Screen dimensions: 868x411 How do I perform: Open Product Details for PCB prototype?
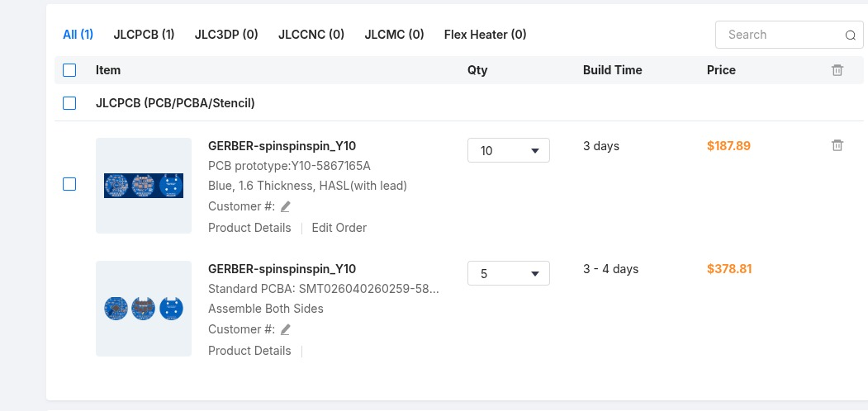(249, 228)
